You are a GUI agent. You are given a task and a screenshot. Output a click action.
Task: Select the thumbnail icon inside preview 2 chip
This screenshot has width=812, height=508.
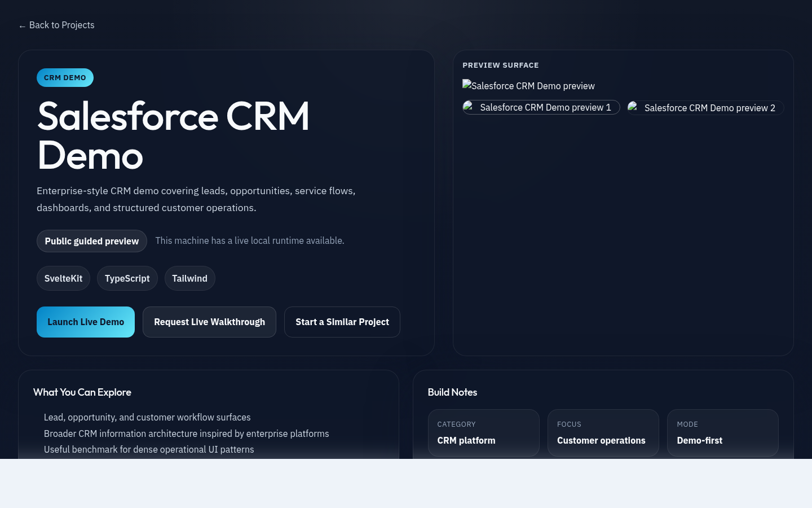point(633,107)
